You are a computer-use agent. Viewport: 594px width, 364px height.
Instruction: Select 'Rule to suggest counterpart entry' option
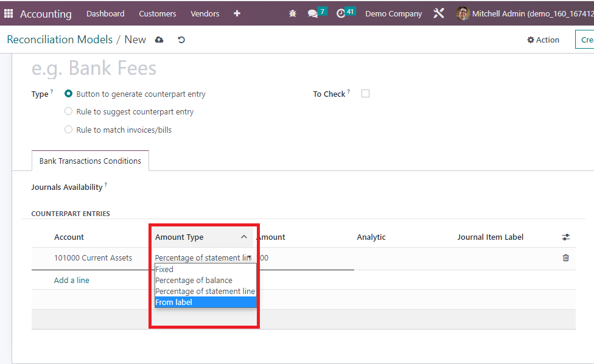pyautogui.click(x=69, y=112)
